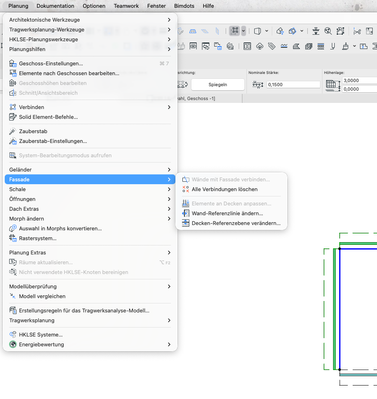The width and height of the screenshot is (377, 399).
Task: Click the wall thickness icon beside 0,1500
Action: (258, 85)
